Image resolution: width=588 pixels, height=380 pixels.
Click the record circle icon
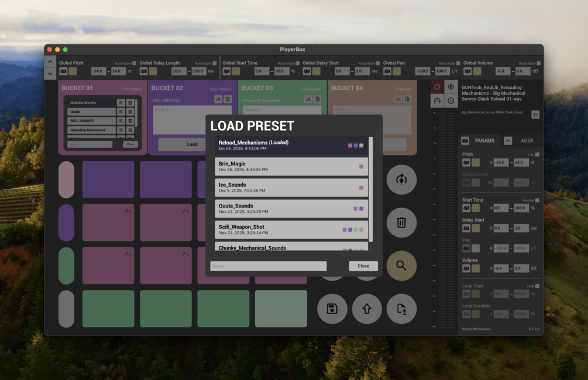[x=437, y=87]
